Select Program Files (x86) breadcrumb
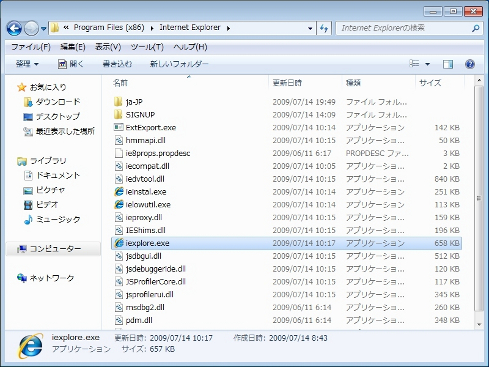Screen dimensions: 489x367 109,28
